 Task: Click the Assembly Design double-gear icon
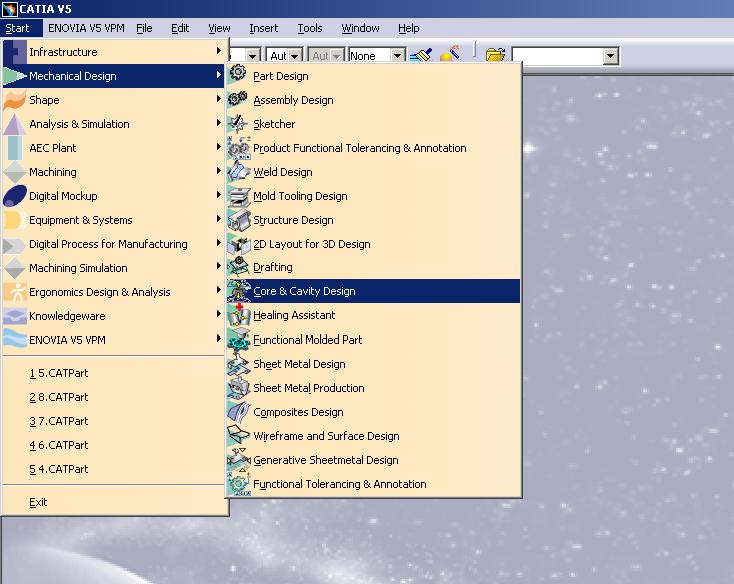238,99
